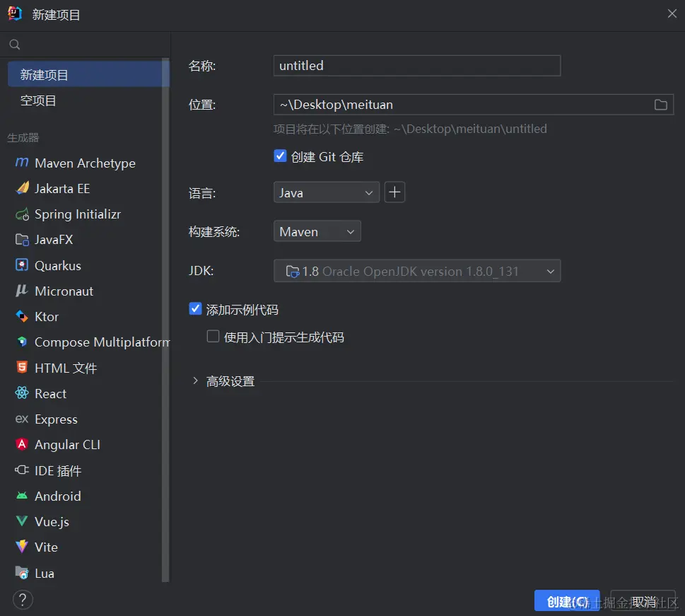Select the Maven Archetype generator
The image size is (685, 616).
tap(85, 163)
